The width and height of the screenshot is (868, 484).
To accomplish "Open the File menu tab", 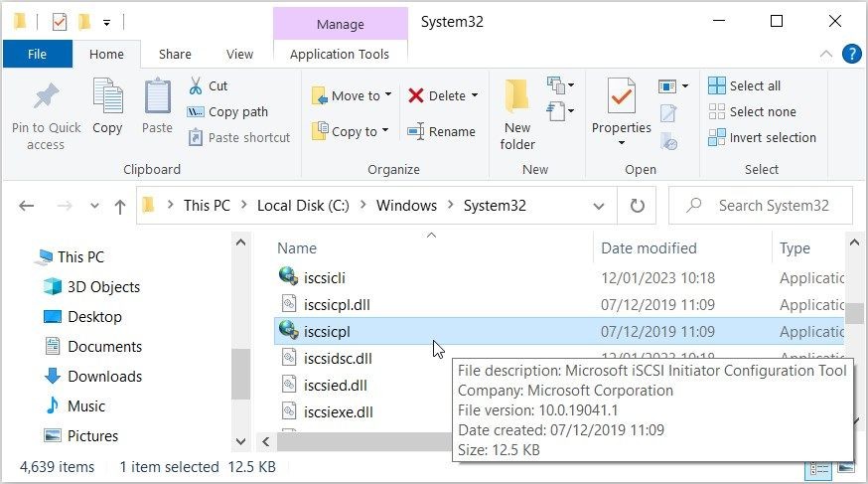I will pyautogui.click(x=37, y=55).
